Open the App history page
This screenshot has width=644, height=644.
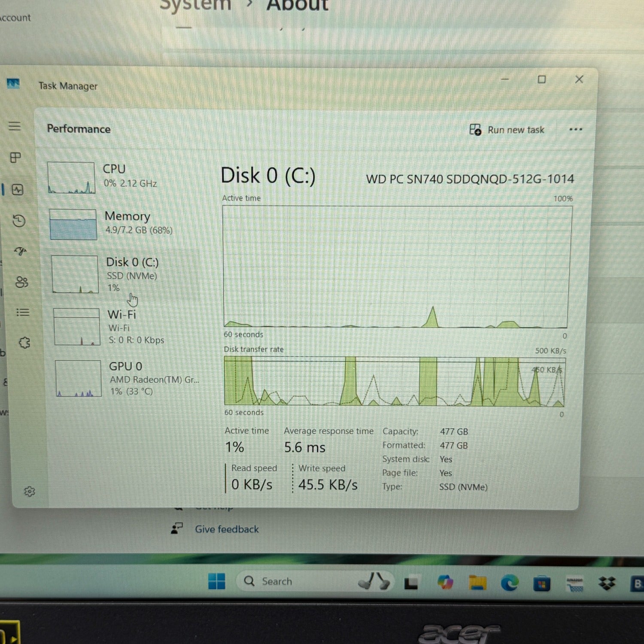click(19, 221)
